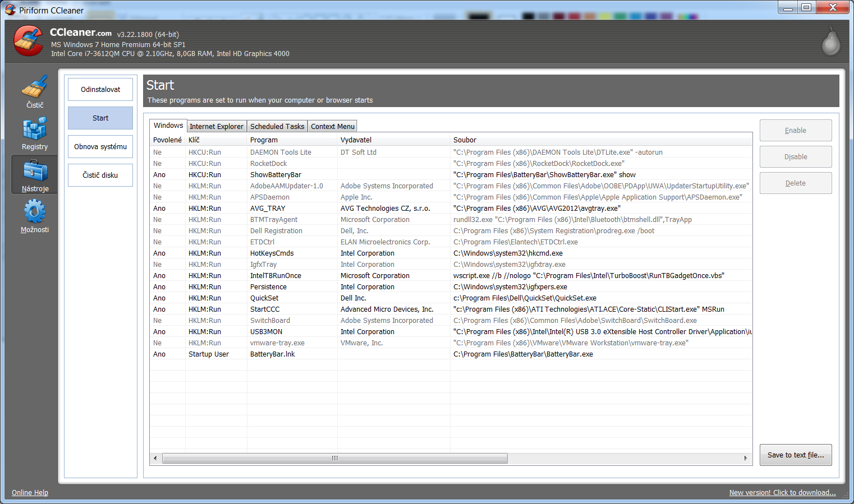Select the StartCCC entry

click(451, 309)
